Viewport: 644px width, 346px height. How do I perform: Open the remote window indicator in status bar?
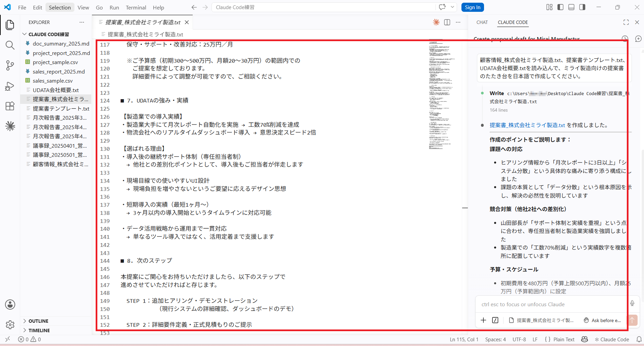7,339
